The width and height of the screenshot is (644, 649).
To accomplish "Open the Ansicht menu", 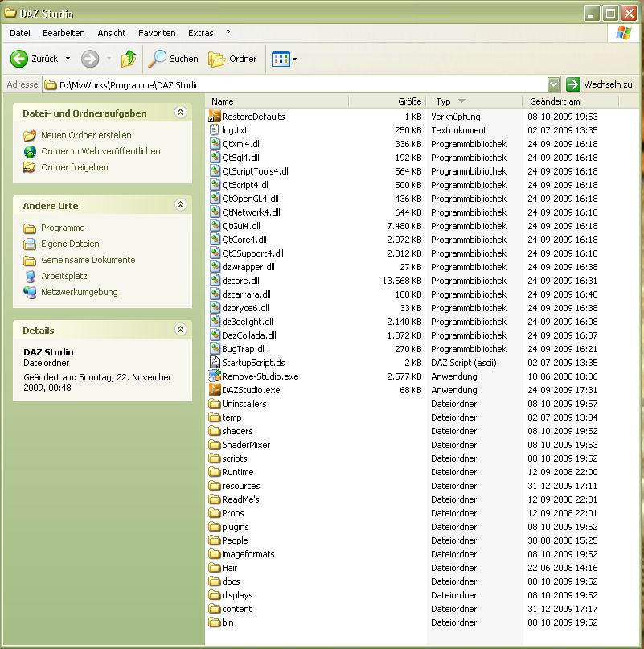I will 111,33.
